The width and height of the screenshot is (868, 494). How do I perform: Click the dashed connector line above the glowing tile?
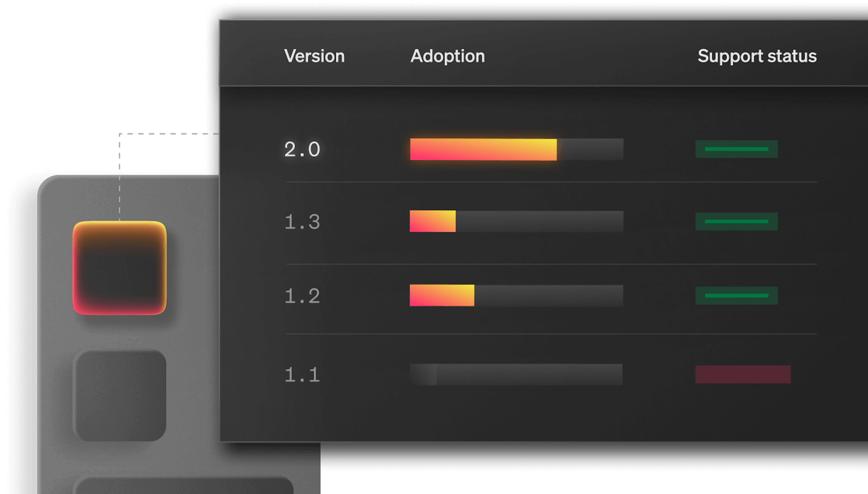[119, 176]
